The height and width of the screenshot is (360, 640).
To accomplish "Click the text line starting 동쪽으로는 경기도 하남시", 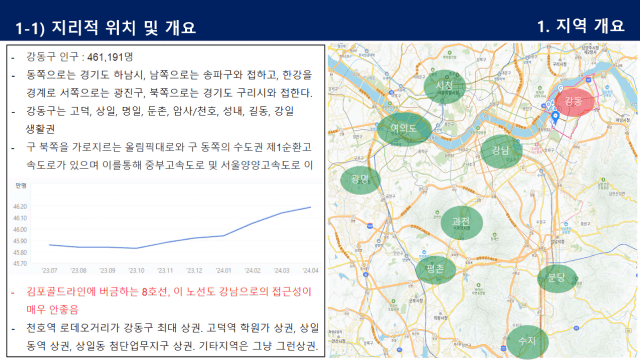I will (x=169, y=75).
